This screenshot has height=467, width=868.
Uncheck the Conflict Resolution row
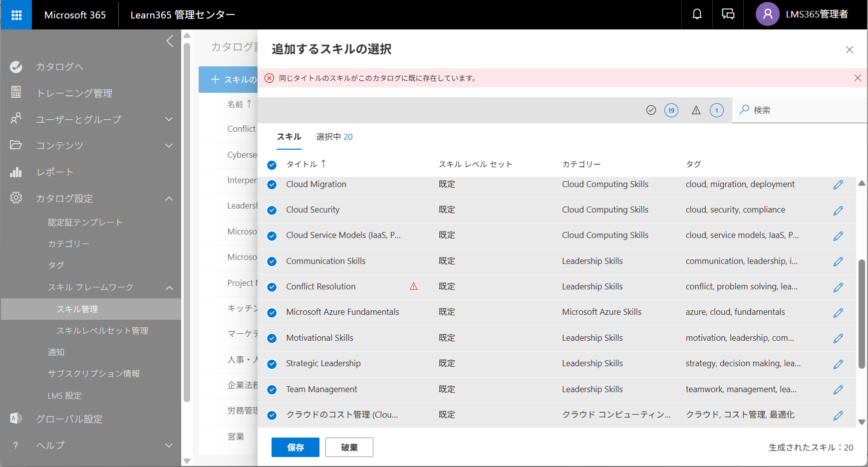click(272, 287)
